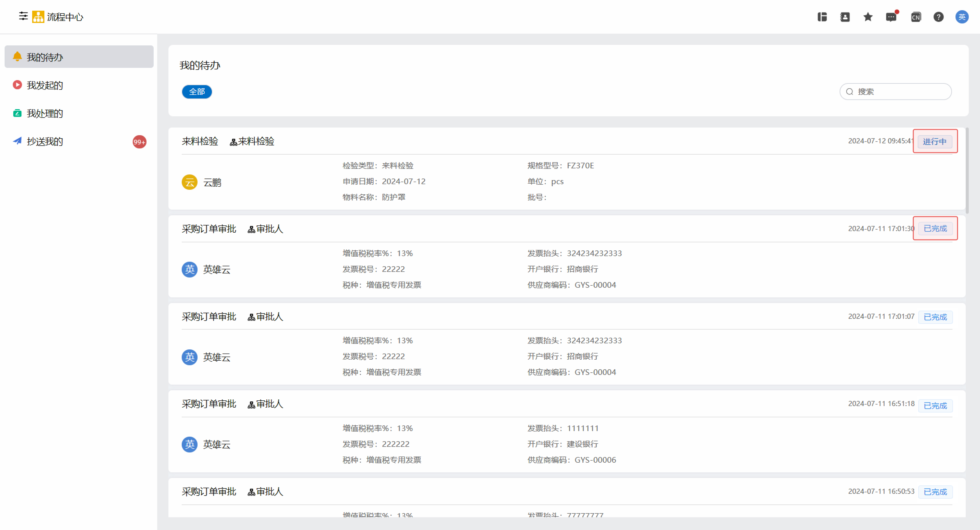Click 检验类型: 来料检验 text
This screenshot has width=980, height=530.
pos(378,165)
